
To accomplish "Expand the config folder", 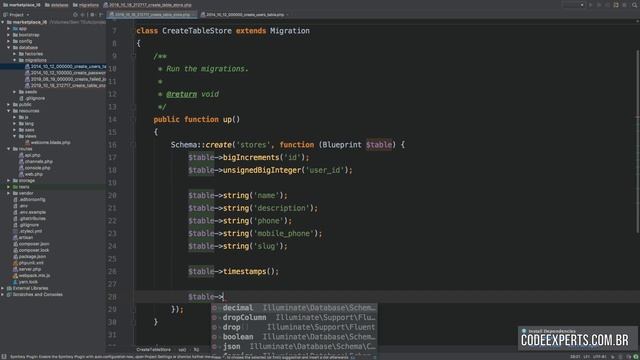I will (9, 41).
